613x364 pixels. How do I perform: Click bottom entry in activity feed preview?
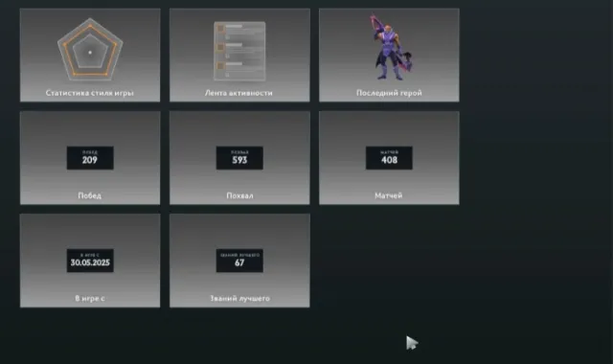point(239,68)
